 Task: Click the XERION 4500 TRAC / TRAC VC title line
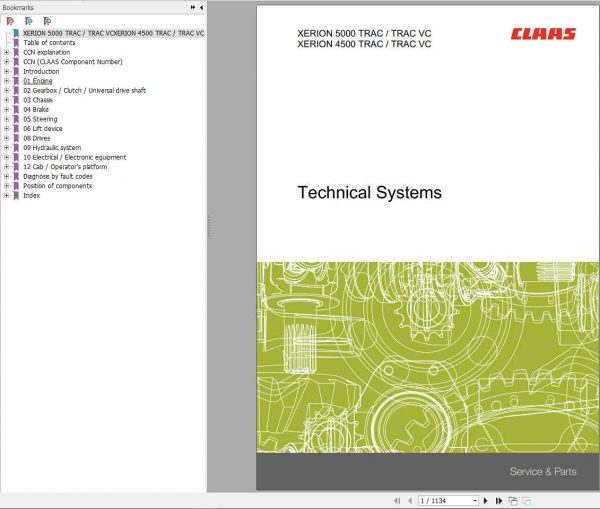(364, 44)
